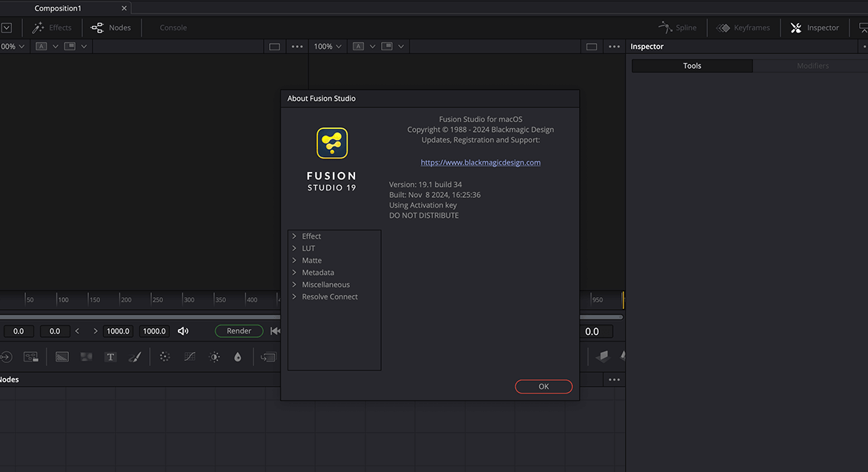Click the Background tool icon in toolbar
Viewport: 868px width, 472px height.
(62, 357)
